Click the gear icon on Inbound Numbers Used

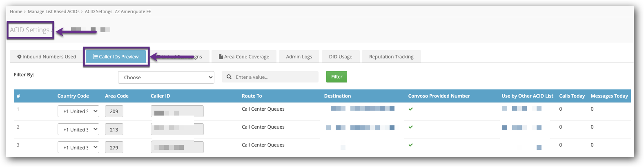(x=19, y=57)
